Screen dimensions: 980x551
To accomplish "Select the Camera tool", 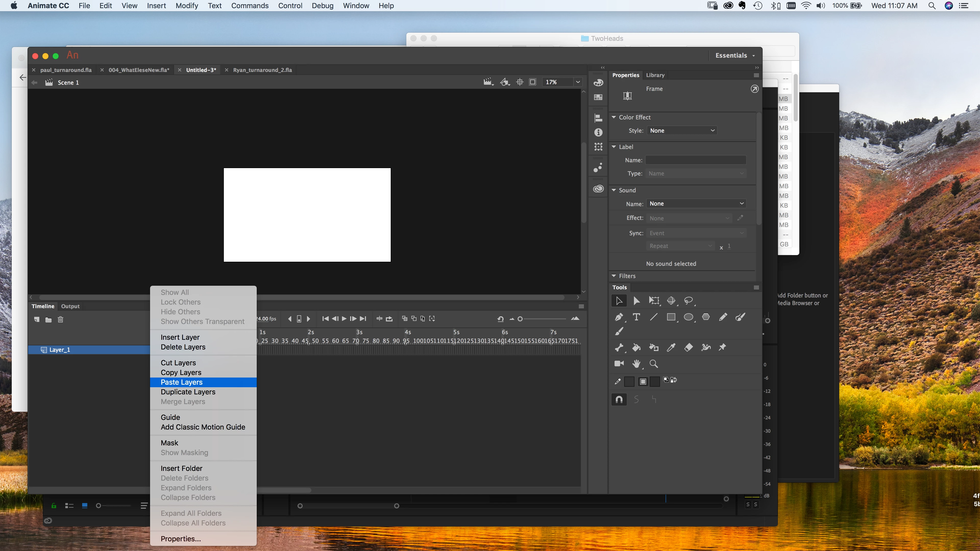I will click(x=619, y=364).
